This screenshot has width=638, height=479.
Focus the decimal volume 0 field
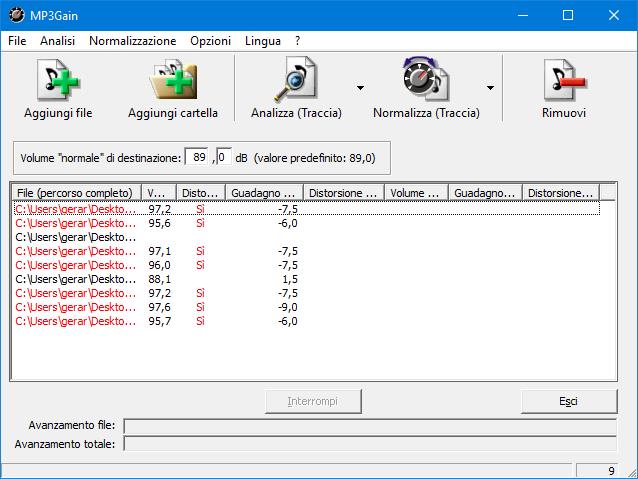[x=224, y=157]
